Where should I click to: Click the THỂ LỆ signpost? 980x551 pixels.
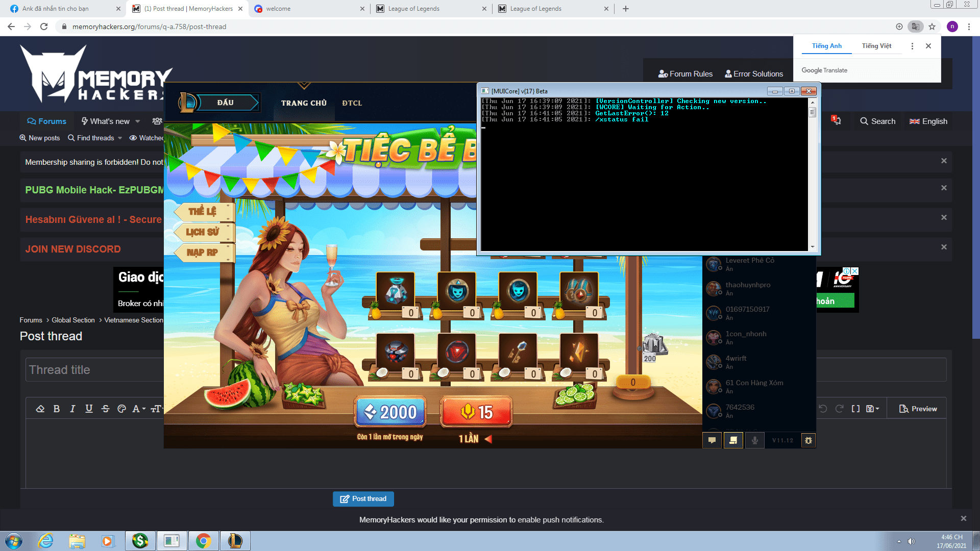[204, 211]
